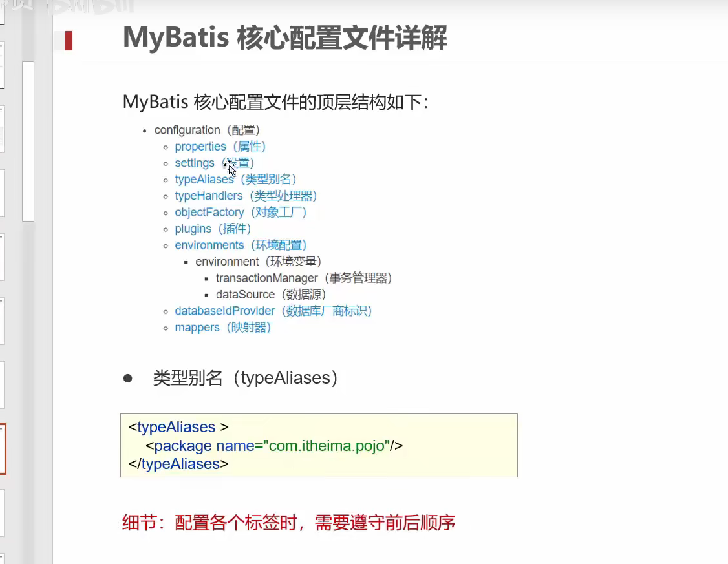Viewport: 728px width, 564px height.
Task: Click the subtitle MyBatis 核心配置文件的顶层结构如下
Action: pyautogui.click(x=276, y=102)
